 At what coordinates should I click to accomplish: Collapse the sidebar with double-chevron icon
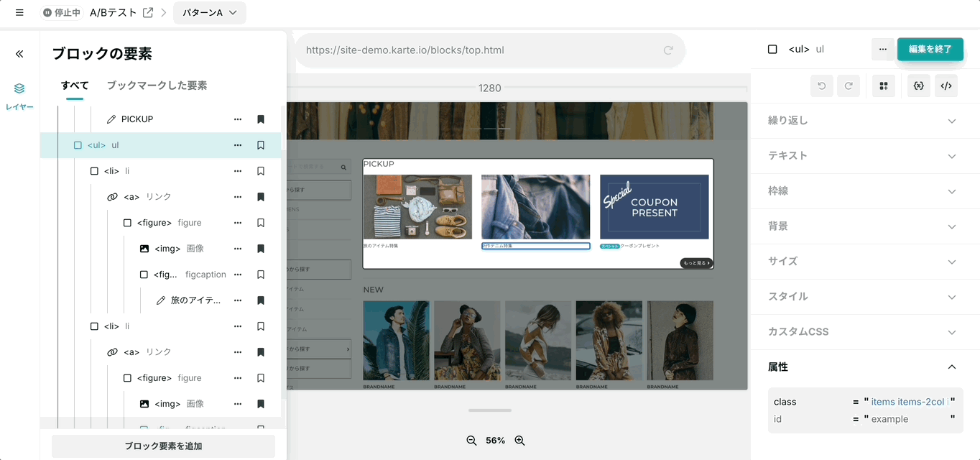coord(19,54)
